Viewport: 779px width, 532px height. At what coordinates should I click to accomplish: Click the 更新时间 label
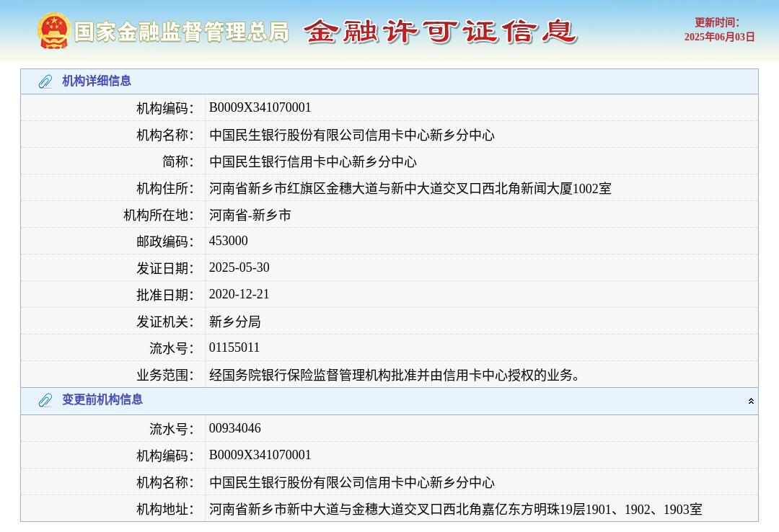click(x=717, y=22)
